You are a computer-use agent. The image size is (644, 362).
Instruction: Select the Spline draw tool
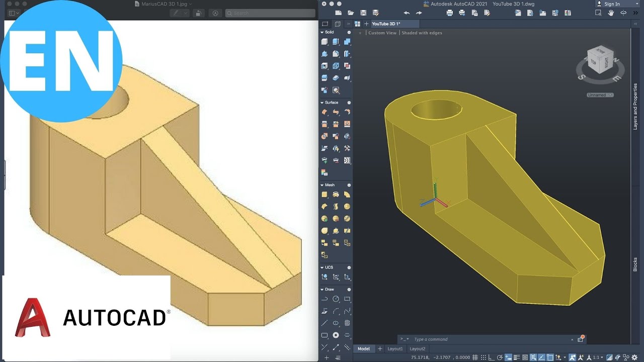click(x=347, y=311)
